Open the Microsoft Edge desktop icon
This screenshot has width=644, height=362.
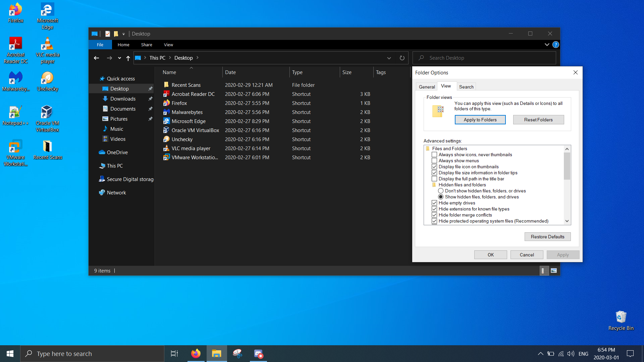click(x=47, y=16)
